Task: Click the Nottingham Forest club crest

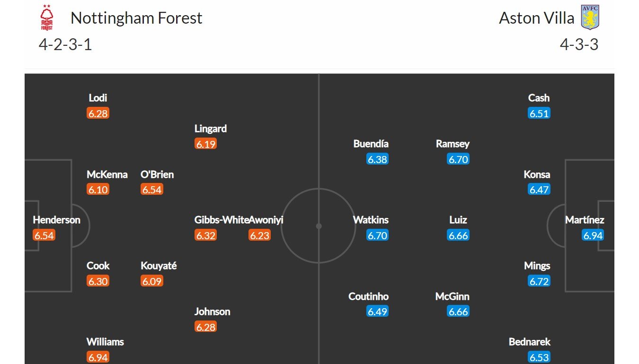Action: [x=46, y=18]
